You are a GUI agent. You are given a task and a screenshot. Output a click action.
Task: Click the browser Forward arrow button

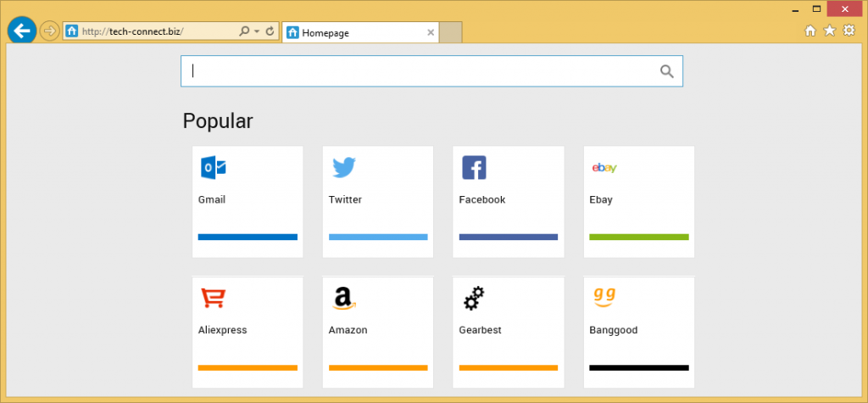coord(50,31)
